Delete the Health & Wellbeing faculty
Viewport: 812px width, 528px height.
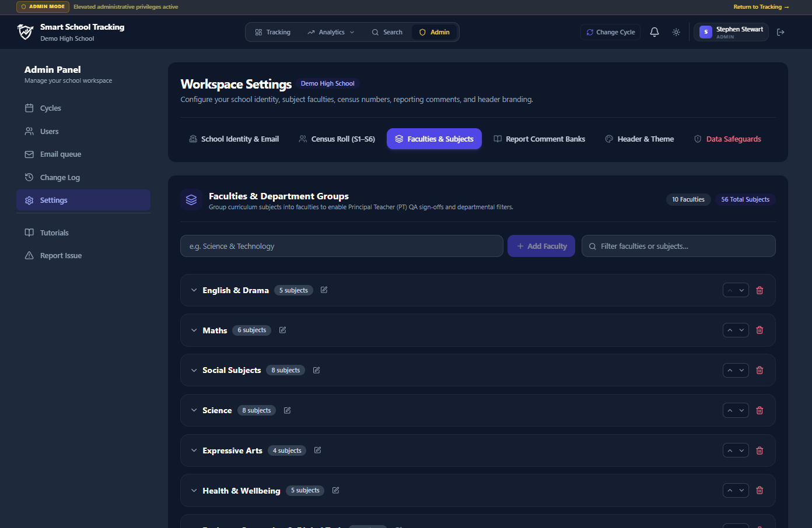[759, 491]
